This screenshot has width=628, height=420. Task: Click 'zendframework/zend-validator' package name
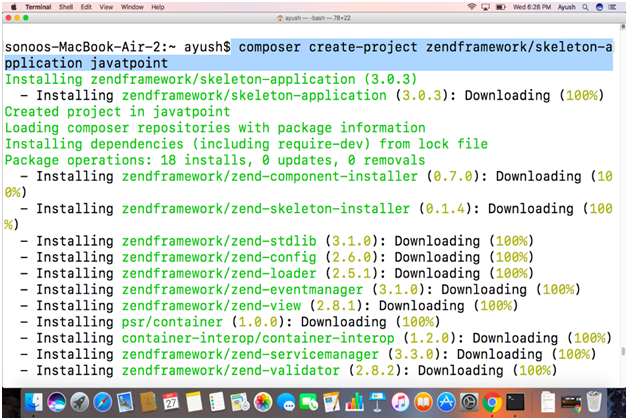coord(231,370)
